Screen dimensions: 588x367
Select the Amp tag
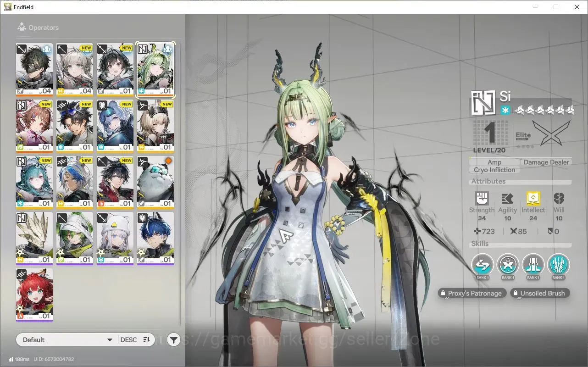point(494,162)
